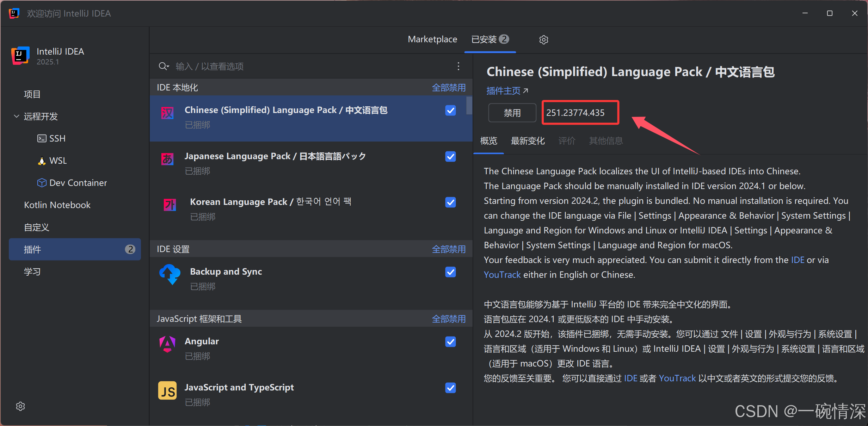
Task: Uncheck Korean Language Pack checkbox
Action: point(450,202)
